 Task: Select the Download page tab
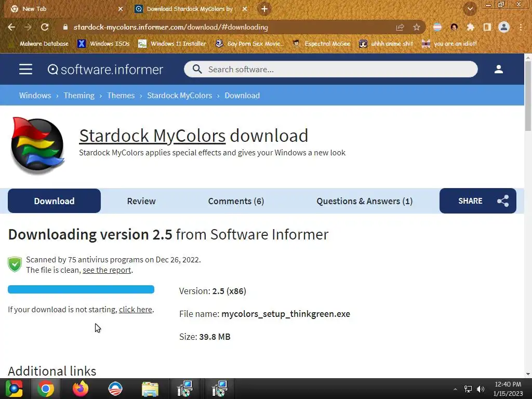tap(54, 201)
